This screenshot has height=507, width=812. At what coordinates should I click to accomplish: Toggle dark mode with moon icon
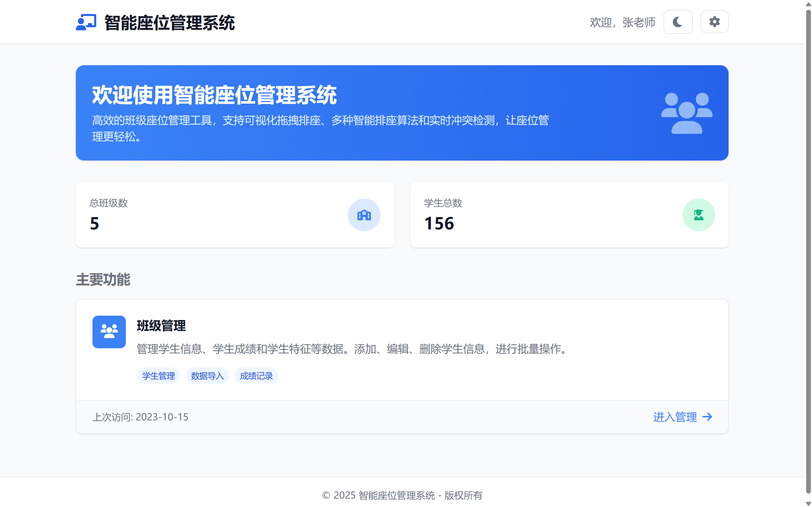[677, 22]
